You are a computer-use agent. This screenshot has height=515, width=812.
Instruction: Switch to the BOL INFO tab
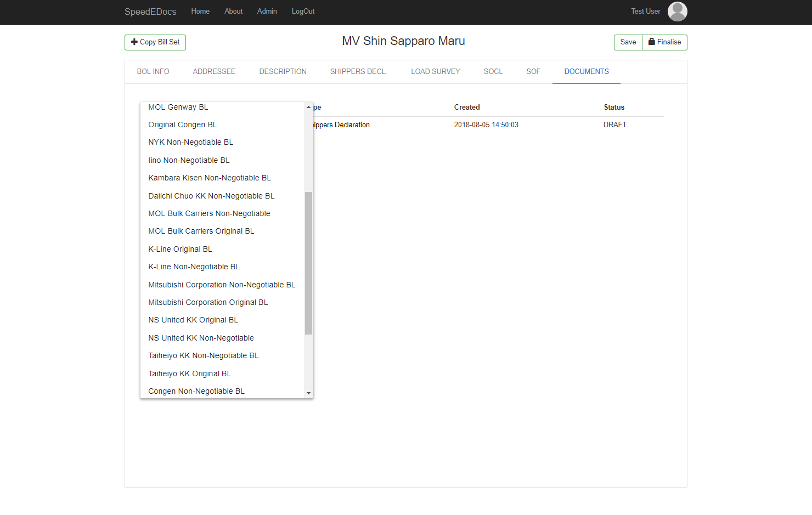[x=153, y=72]
